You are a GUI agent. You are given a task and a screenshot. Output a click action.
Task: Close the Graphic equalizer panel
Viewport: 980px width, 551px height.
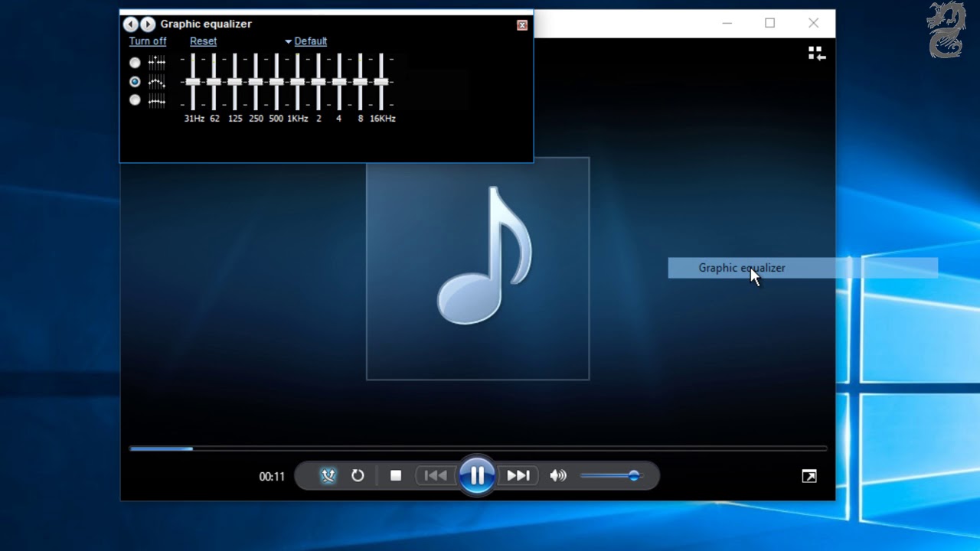(x=522, y=25)
